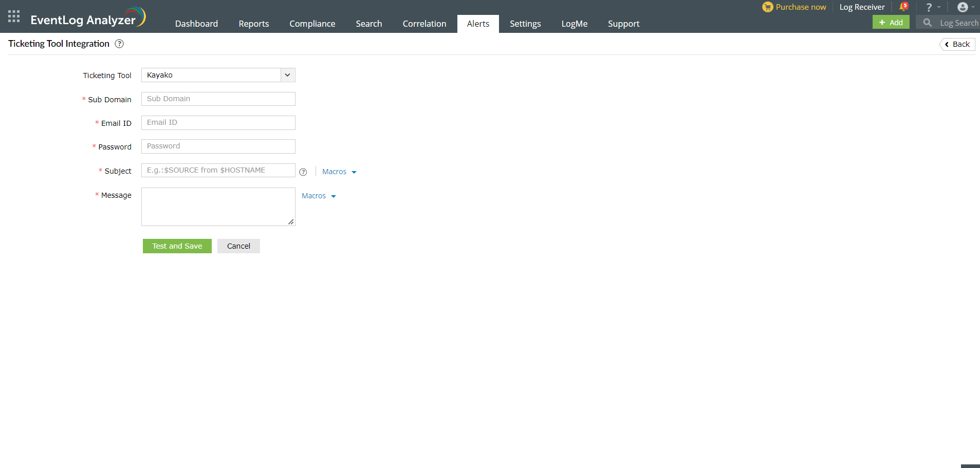Click the help icon beside Ticketing Tool Integration
The image size is (980, 468).
point(119,44)
